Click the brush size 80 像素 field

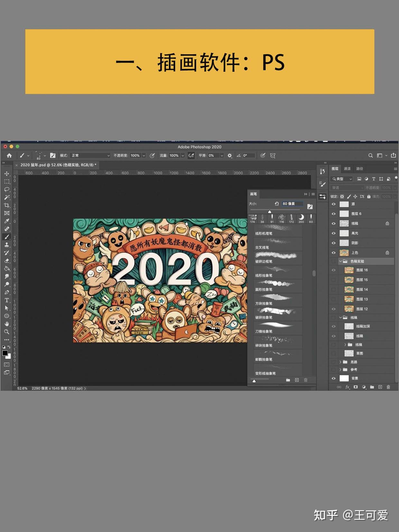coord(292,204)
